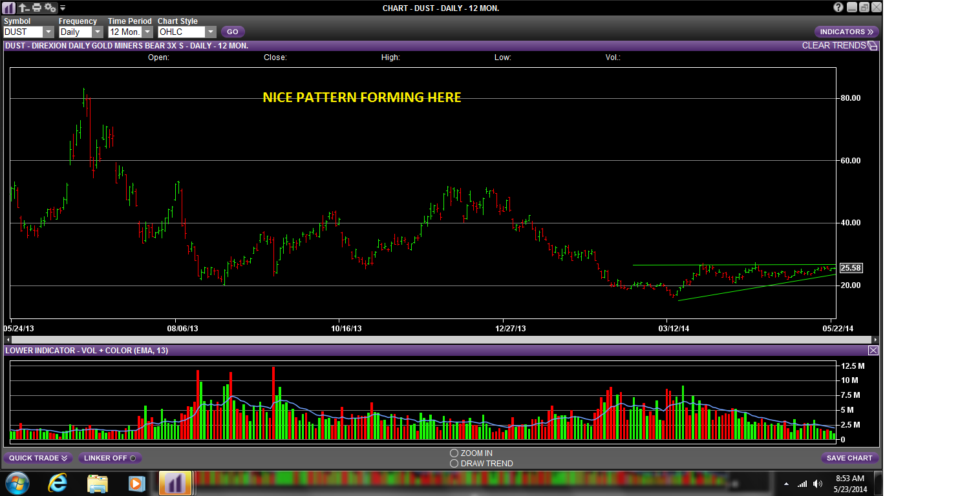Click the purple chart app icon in title bar
Viewport: 980px width, 496px height.
(10, 8)
